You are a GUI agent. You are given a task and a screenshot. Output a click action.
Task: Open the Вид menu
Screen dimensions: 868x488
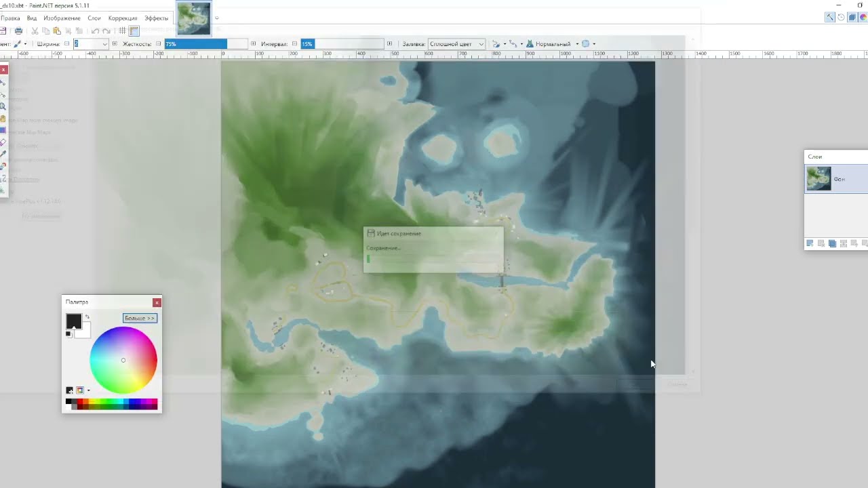coord(32,18)
